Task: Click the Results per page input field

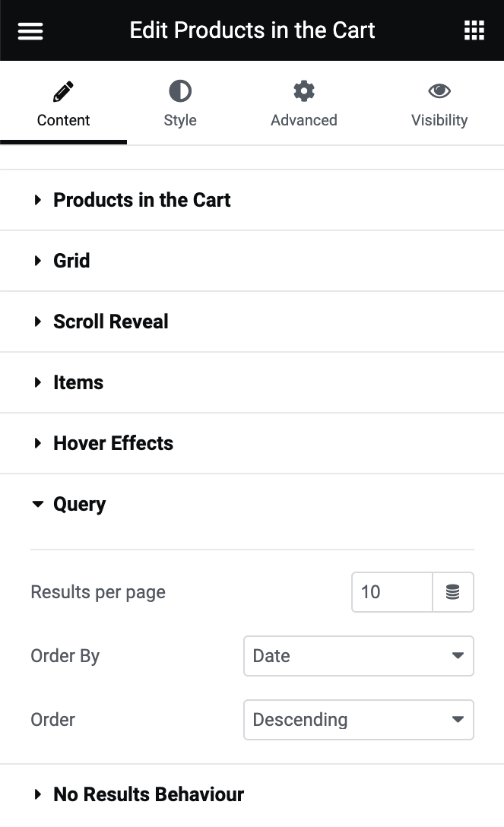Action: point(391,591)
